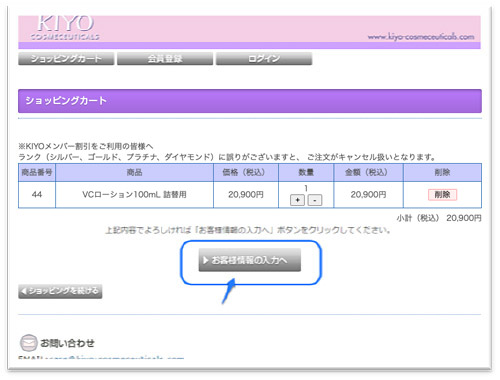Click the 数量 column header

(306, 172)
